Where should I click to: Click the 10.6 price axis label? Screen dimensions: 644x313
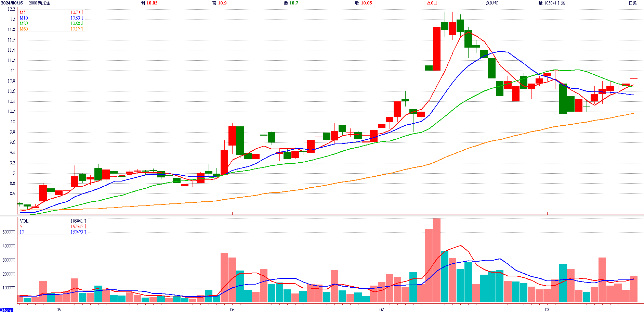point(12,91)
